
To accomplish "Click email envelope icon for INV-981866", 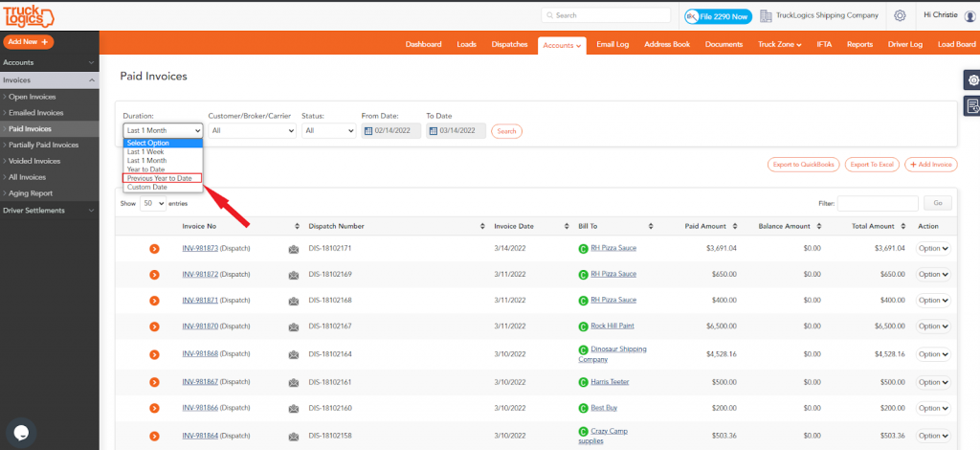I will click(293, 408).
